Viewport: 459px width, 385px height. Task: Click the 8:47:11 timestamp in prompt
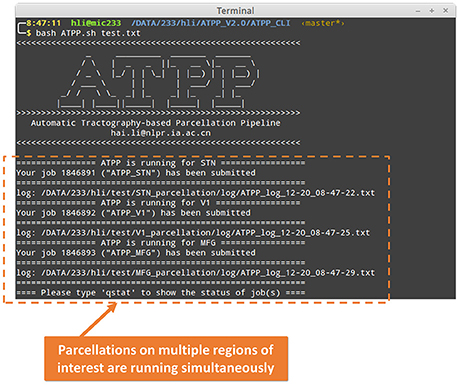click(x=44, y=23)
